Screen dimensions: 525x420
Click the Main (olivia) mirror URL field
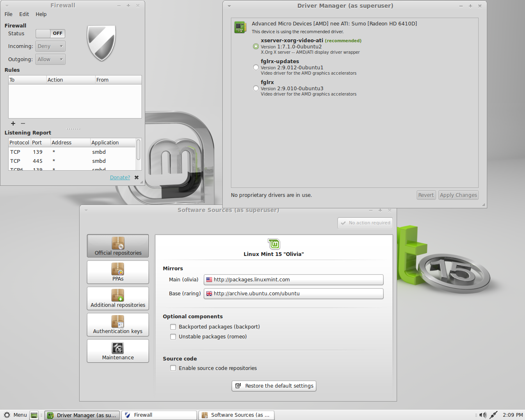point(294,280)
